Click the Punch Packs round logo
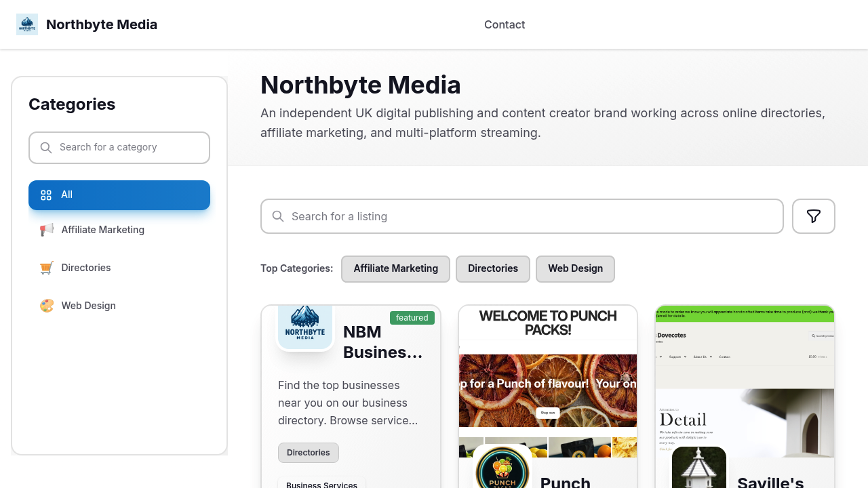This screenshot has height=488, width=868. [x=502, y=468]
